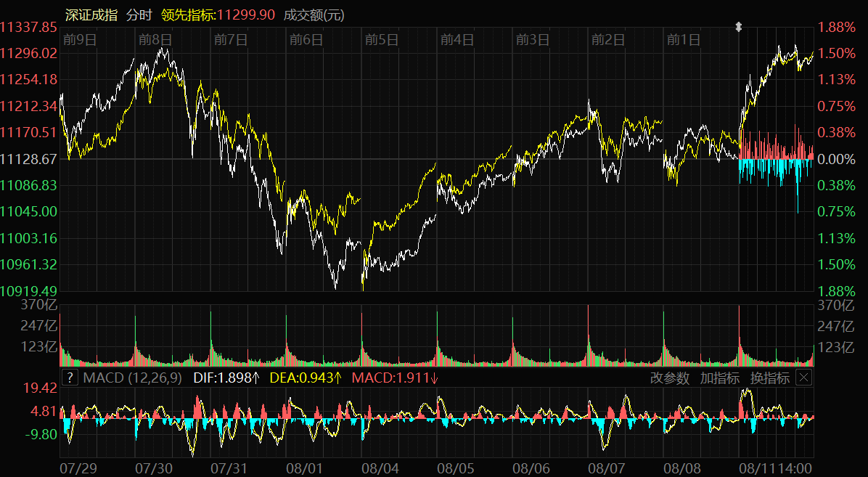The width and height of the screenshot is (868, 477).
Task: Click the 深证成指 index name
Action: tap(91, 15)
